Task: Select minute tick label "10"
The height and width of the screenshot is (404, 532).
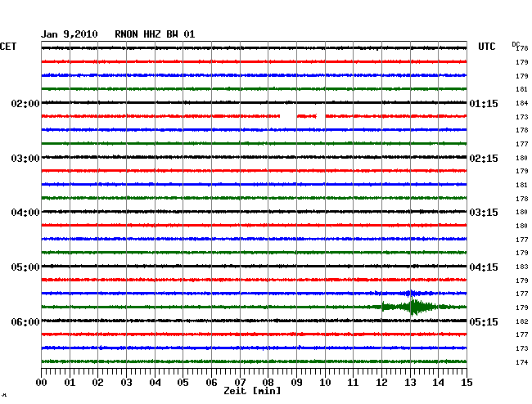Action: pos(325,383)
